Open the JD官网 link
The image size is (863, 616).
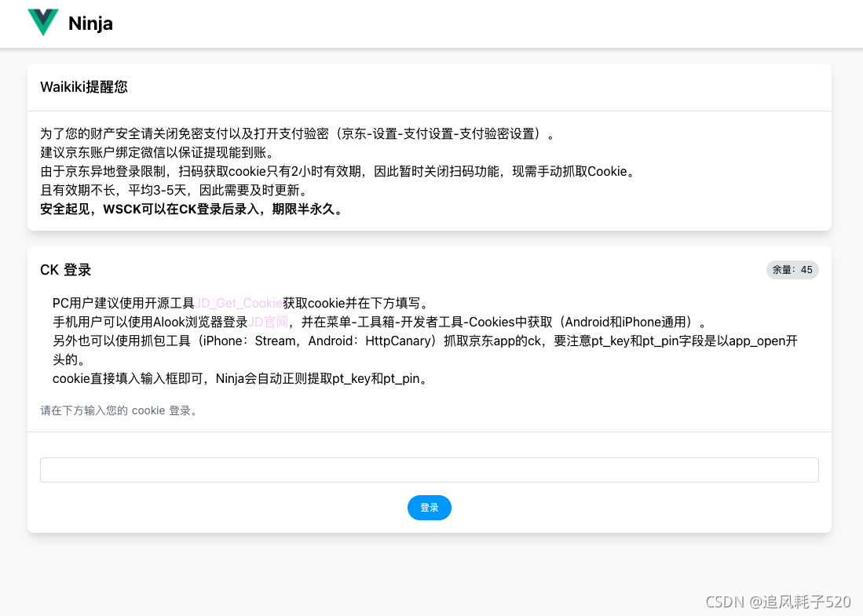(268, 322)
